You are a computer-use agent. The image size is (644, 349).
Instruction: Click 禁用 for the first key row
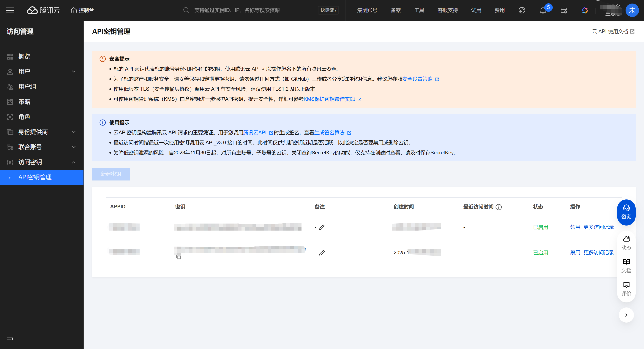click(x=575, y=227)
